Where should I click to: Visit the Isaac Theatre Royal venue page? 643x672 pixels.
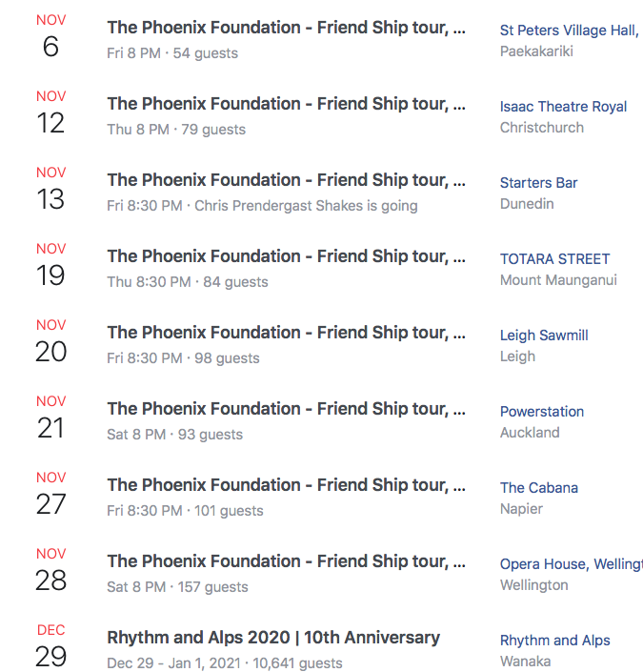click(x=563, y=107)
